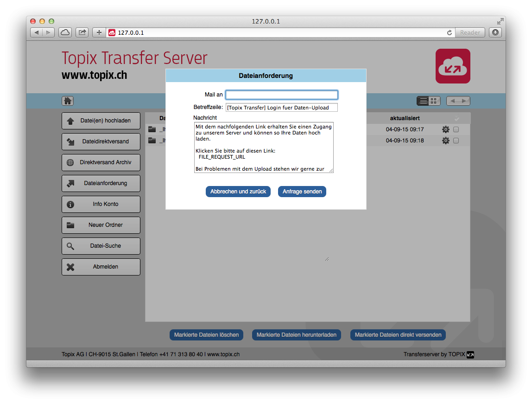
Task: Create a folder using Neuer Ordner
Action: click(101, 225)
